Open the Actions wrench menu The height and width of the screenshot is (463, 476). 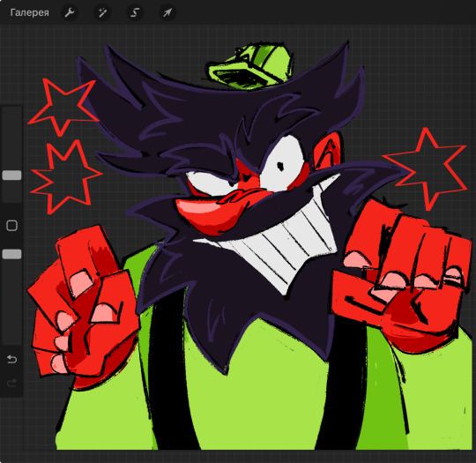coord(70,12)
